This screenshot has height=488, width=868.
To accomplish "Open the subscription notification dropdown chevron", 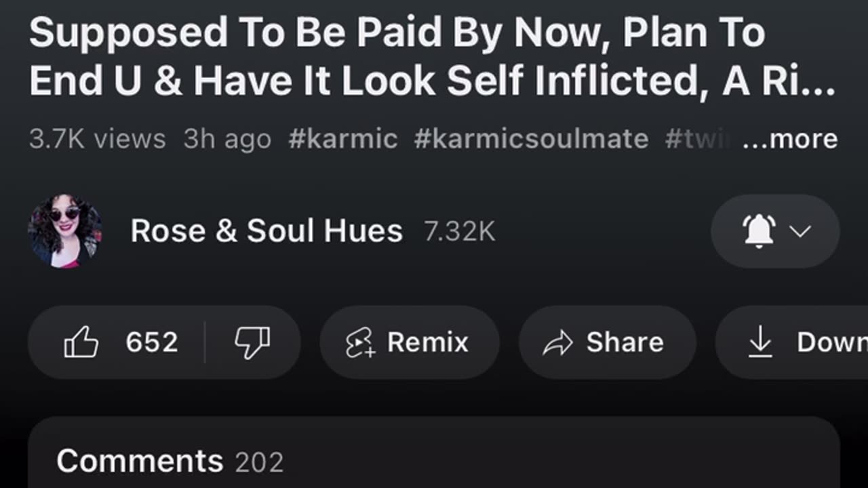I will [x=801, y=231].
